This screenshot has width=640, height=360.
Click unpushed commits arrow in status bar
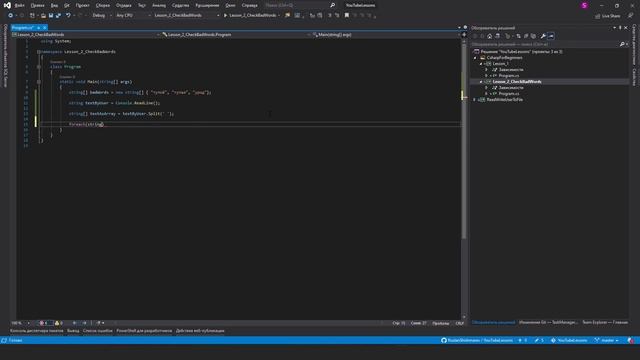[x=523, y=340]
